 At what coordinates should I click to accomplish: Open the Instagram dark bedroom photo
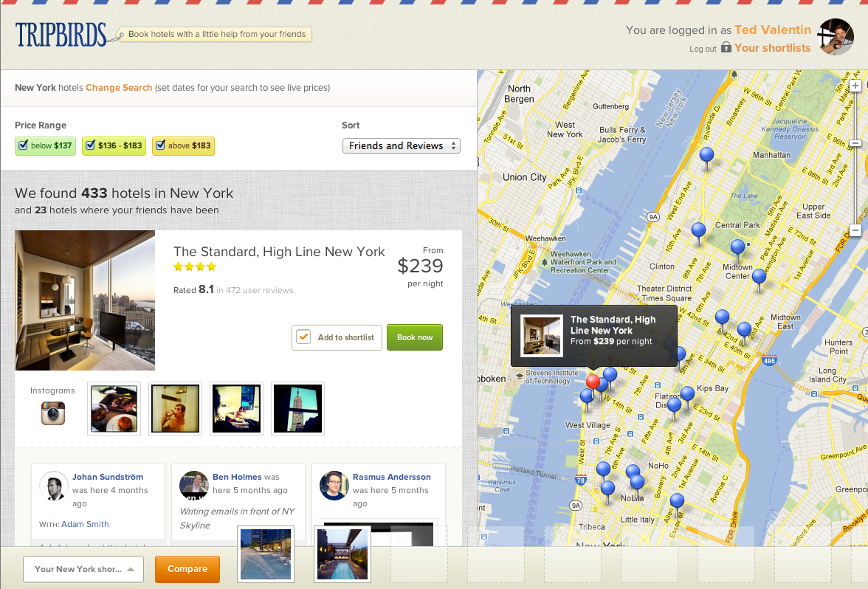tap(236, 409)
